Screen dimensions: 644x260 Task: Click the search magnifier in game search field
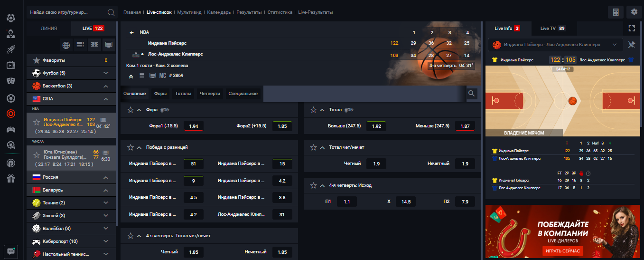(111, 12)
